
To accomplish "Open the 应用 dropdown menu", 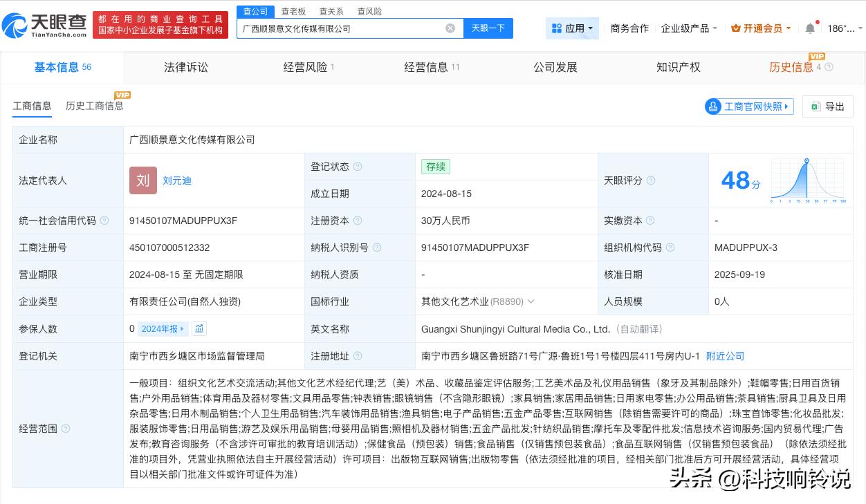I will tap(572, 28).
